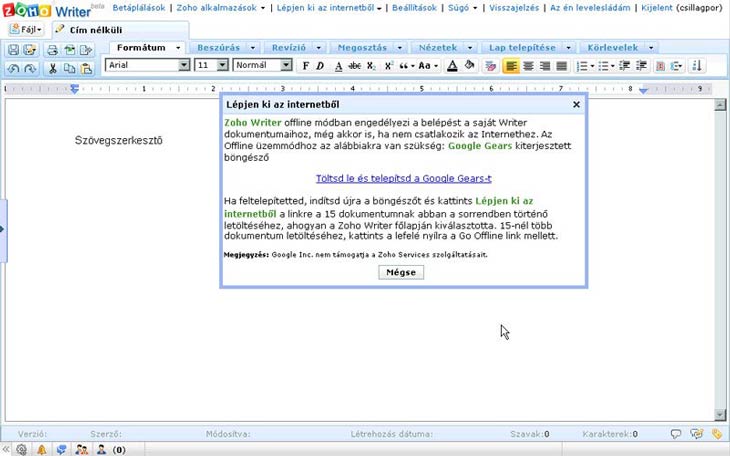The height and width of the screenshot is (456, 730).
Task: Click the Google Gears download link
Action: tap(403, 178)
